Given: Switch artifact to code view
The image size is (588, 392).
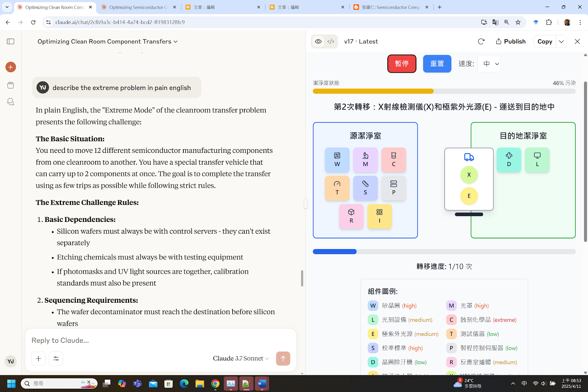Looking at the screenshot, I should (331, 42).
